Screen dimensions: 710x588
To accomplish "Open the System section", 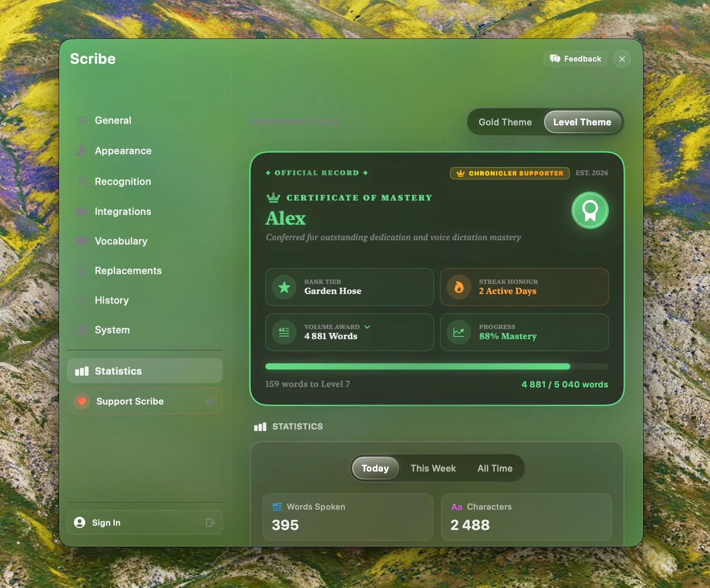I will pos(144,330).
